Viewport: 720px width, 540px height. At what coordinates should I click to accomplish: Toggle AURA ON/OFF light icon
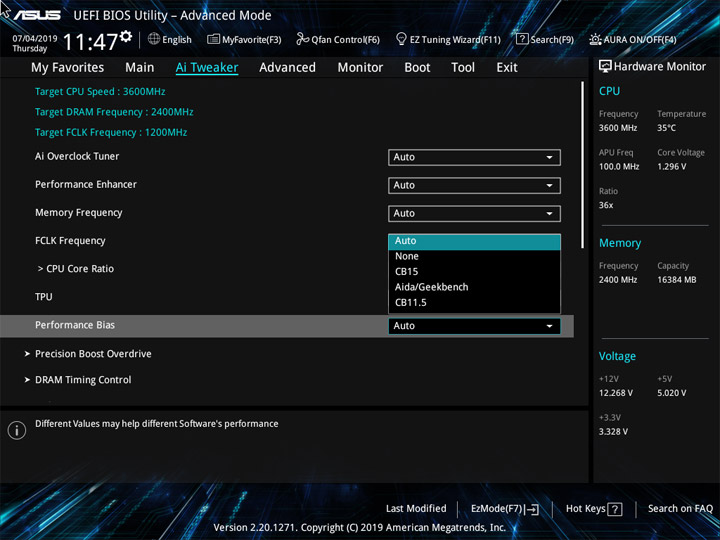pyautogui.click(x=595, y=39)
